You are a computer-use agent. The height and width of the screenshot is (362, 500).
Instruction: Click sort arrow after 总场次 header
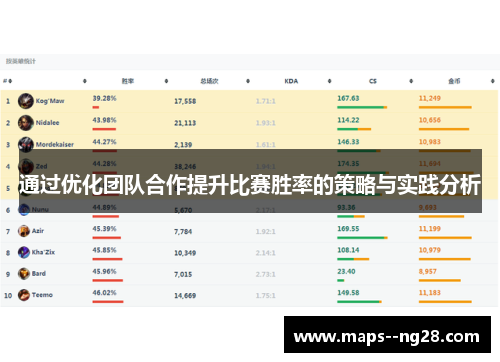tap(248, 81)
